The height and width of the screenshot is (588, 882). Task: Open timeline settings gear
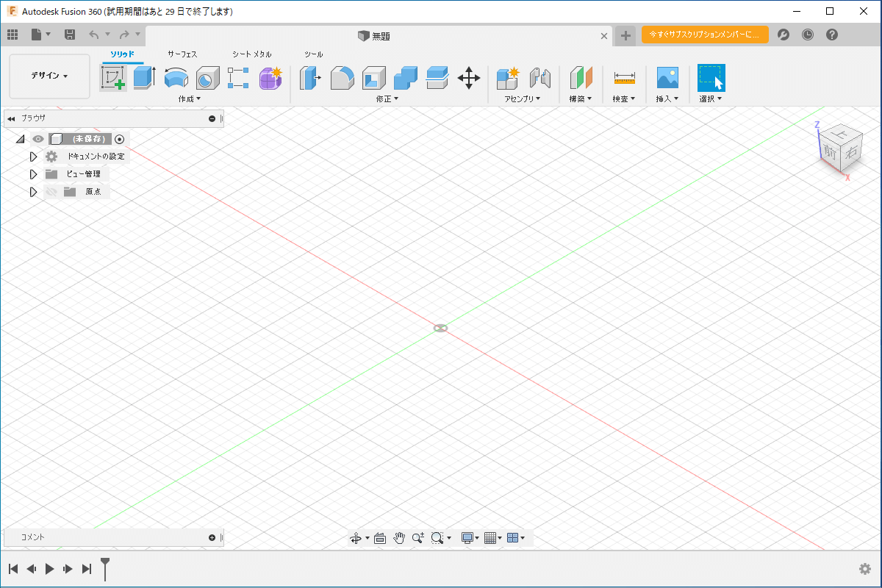865,569
